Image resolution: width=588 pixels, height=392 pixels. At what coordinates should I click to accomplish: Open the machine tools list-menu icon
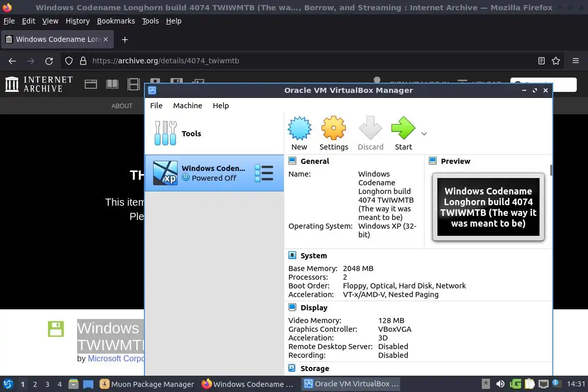(264, 174)
